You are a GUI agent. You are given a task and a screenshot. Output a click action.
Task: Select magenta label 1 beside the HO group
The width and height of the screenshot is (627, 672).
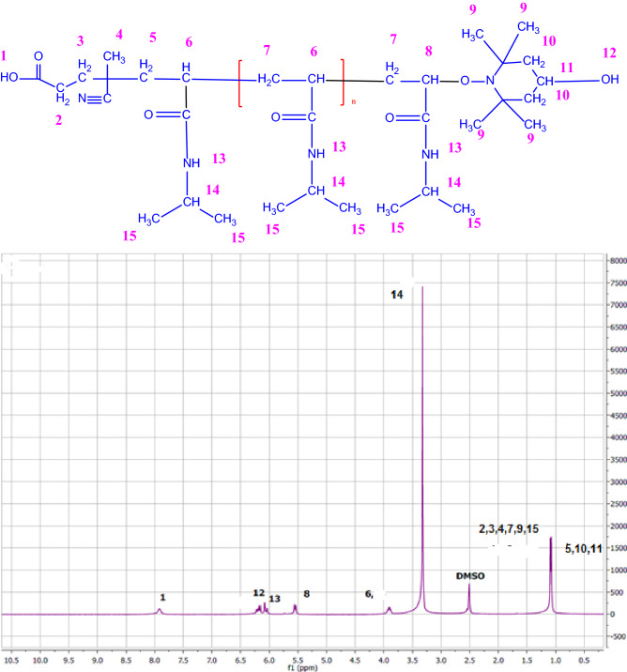click(4, 55)
